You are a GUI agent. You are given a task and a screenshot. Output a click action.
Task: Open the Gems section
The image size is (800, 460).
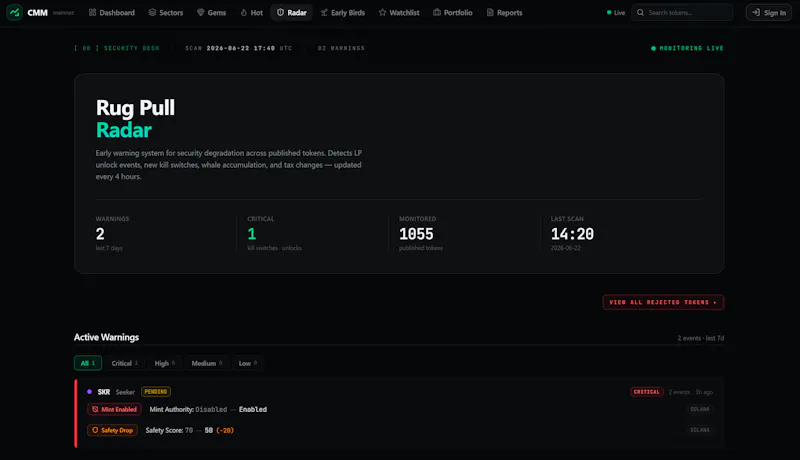[211, 12]
